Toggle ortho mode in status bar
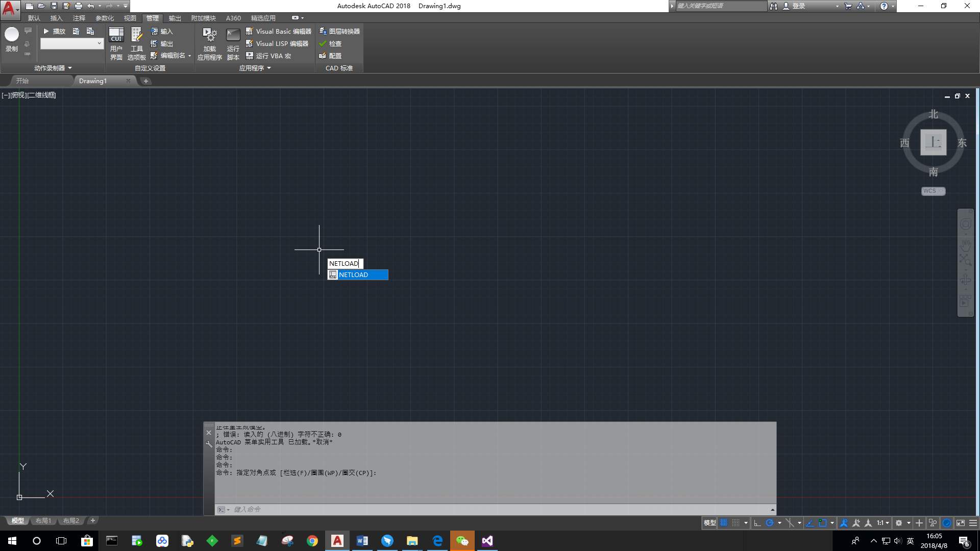Image resolution: width=980 pixels, height=551 pixels. tap(757, 523)
